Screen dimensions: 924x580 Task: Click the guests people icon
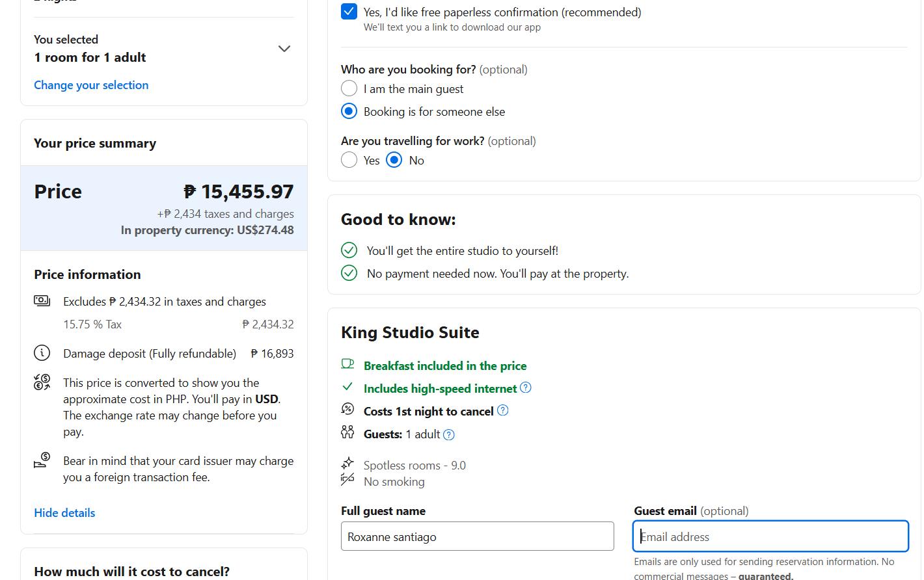point(347,432)
